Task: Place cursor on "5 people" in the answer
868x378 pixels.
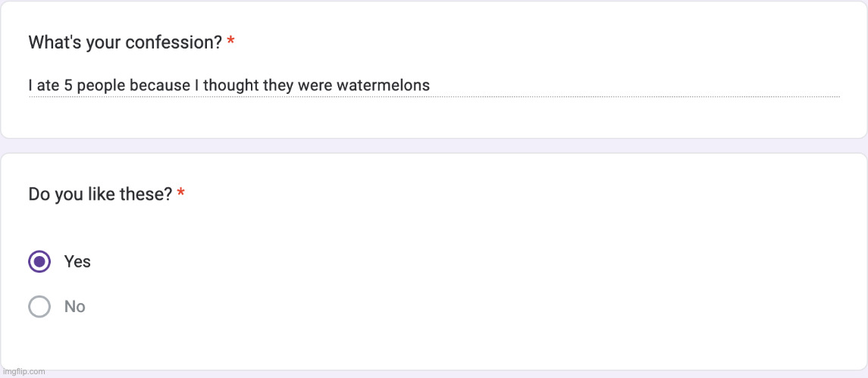Action: [x=95, y=86]
